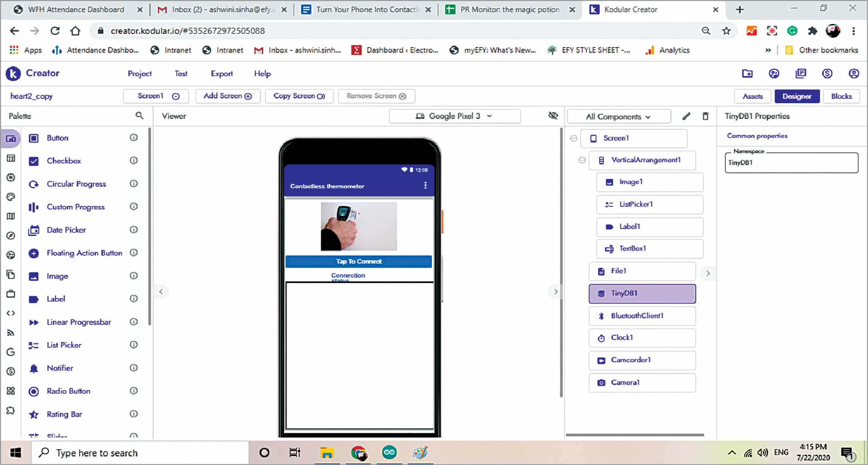The image size is (868, 465).
Task: Click phone app bar three-dot menu
Action: pos(425,185)
